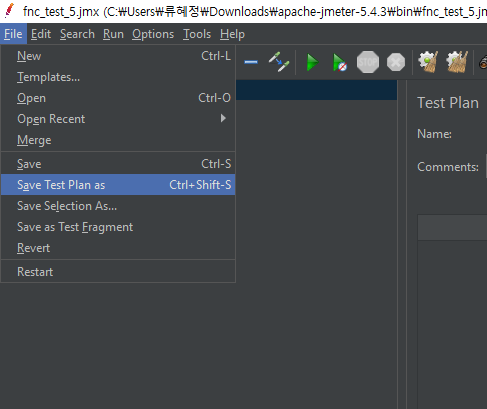The image size is (487, 409).
Task: Open the File menu
Action: pyautogui.click(x=13, y=34)
